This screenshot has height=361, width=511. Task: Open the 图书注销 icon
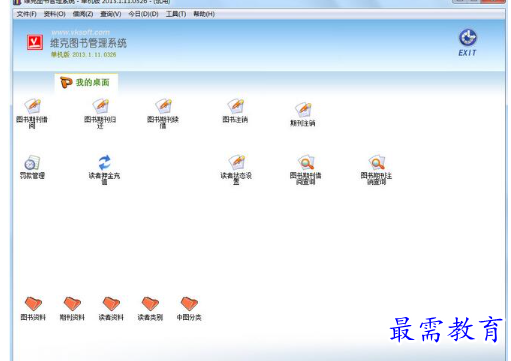click(235, 111)
